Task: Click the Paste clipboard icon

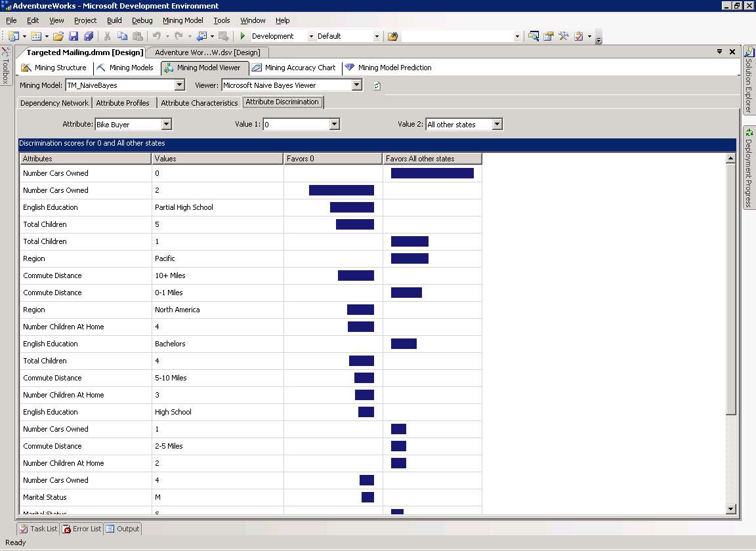Action: coord(138,36)
